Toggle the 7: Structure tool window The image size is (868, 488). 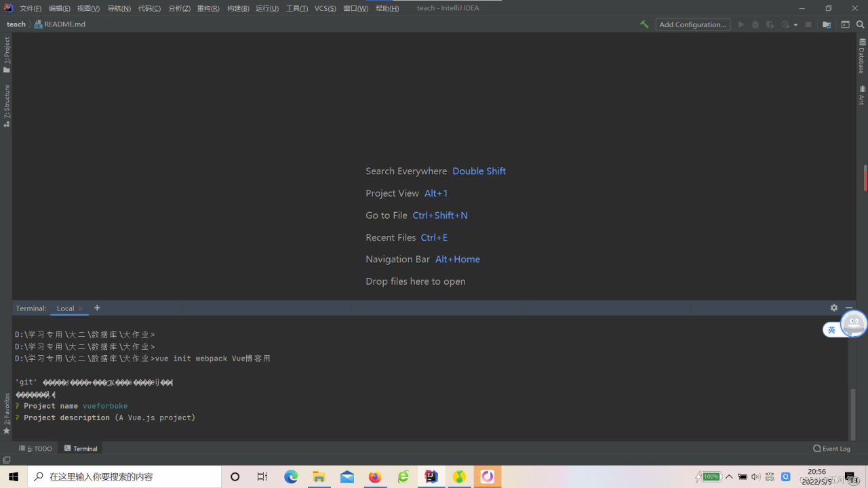point(7,106)
